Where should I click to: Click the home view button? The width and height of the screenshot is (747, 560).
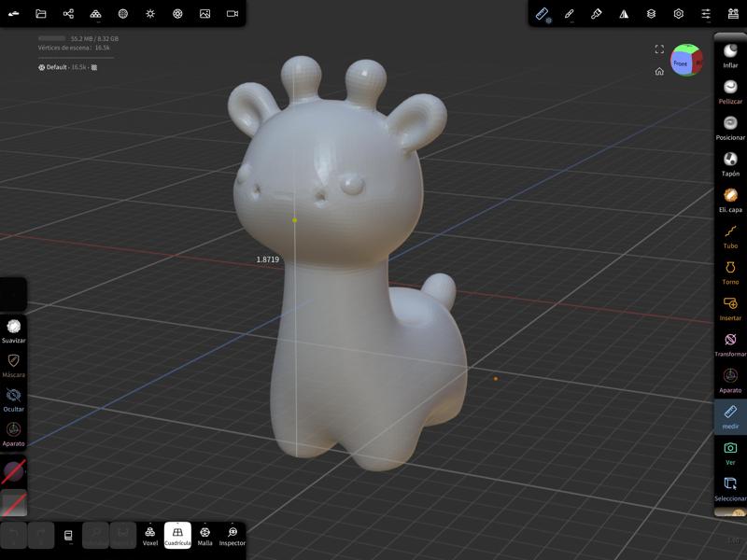pyautogui.click(x=660, y=71)
